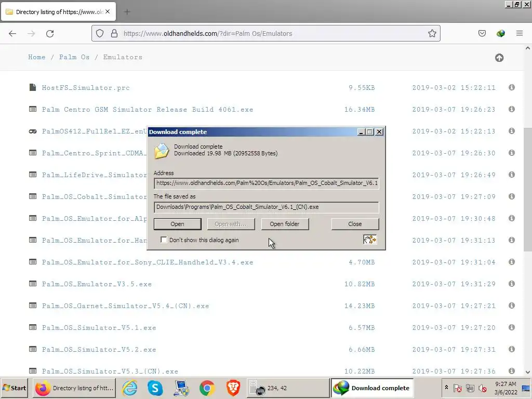The width and height of the screenshot is (532, 399).
Task: Click Emulators breadcrumb link
Action: (x=123, y=57)
